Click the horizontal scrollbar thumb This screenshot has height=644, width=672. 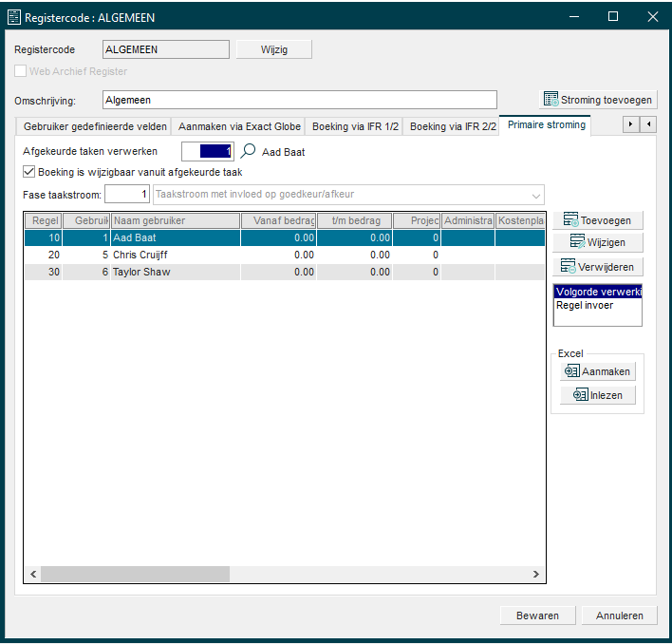136,574
